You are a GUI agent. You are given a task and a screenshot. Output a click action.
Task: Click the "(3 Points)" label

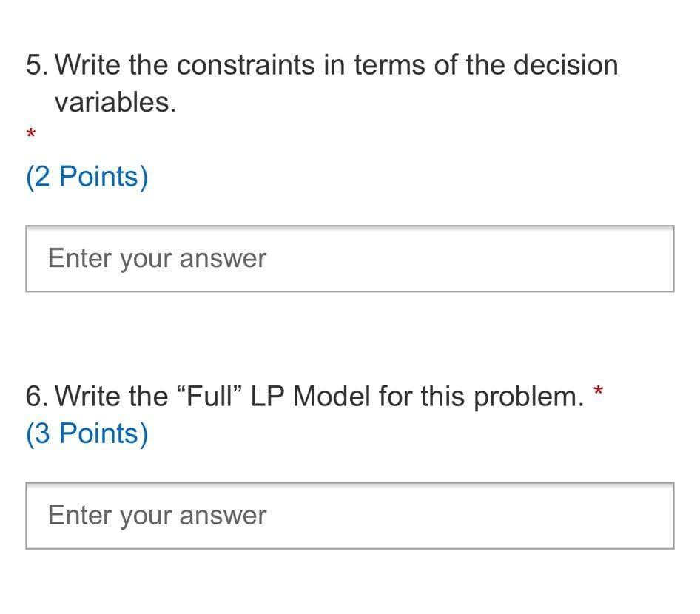87,433
